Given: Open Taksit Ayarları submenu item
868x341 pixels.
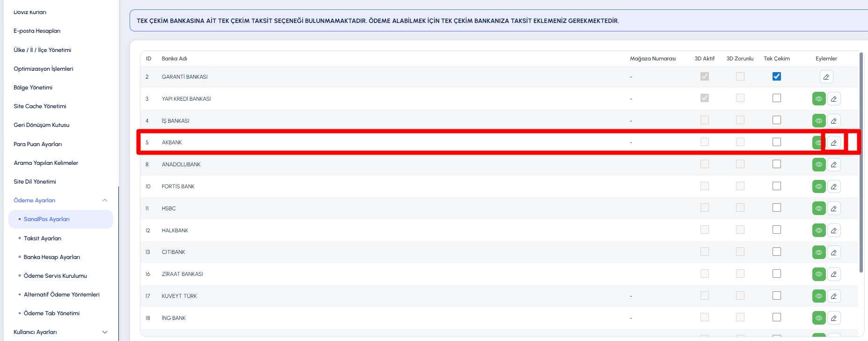Looking at the screenshot, I should click(x=43, y=238).
